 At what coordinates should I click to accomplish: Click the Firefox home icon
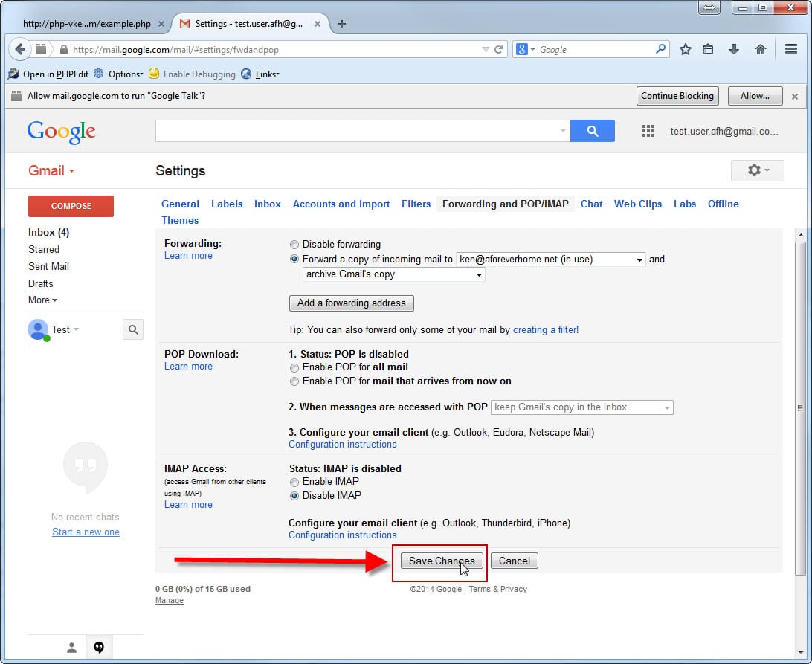(x=760, y=49)
